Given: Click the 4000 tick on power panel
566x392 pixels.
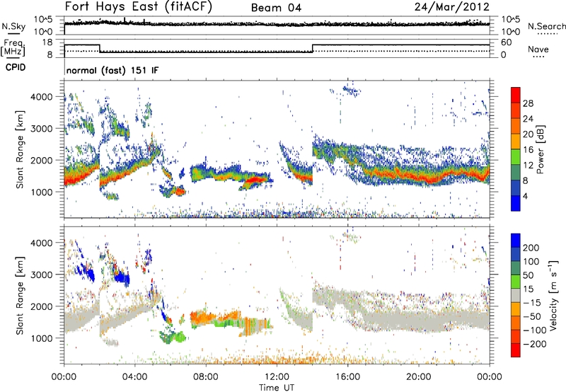Looking at the screenshot, I should tap(41, 97).
